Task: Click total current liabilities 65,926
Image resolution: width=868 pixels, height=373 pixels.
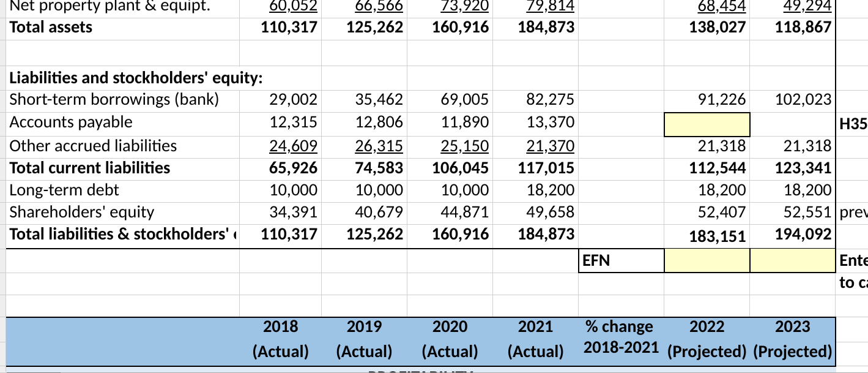Action: click(294, 168)
